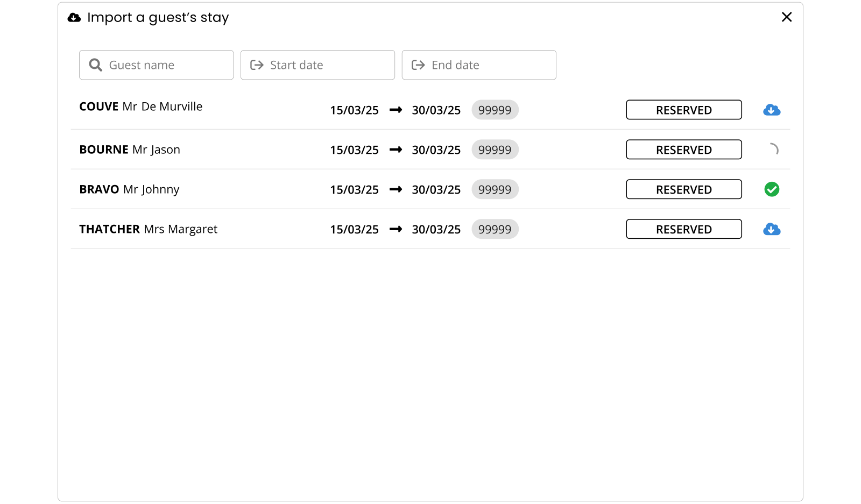The height and width of the screenshot is (504, 861).
Task: Click the End date arrow icon
Action: coord(418,65)
